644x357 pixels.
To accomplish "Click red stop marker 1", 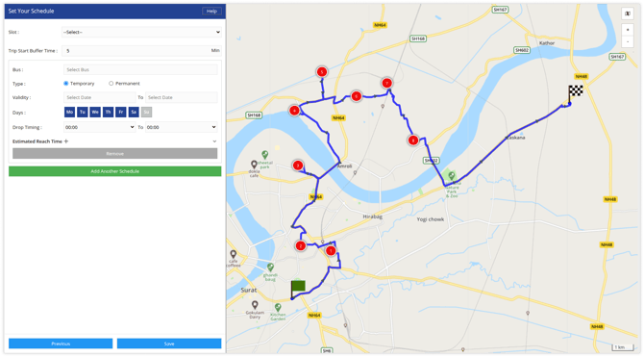I will click(331, 250).
